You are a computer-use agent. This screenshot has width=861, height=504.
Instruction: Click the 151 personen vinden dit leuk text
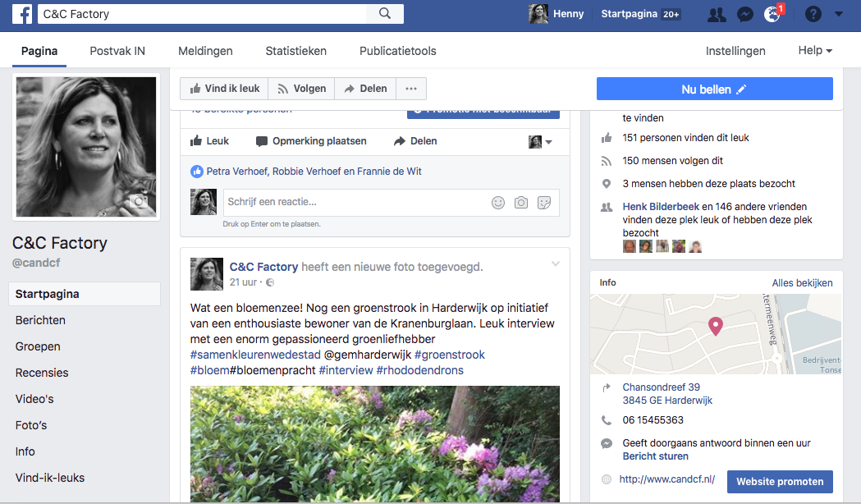[x=685, y=138]
